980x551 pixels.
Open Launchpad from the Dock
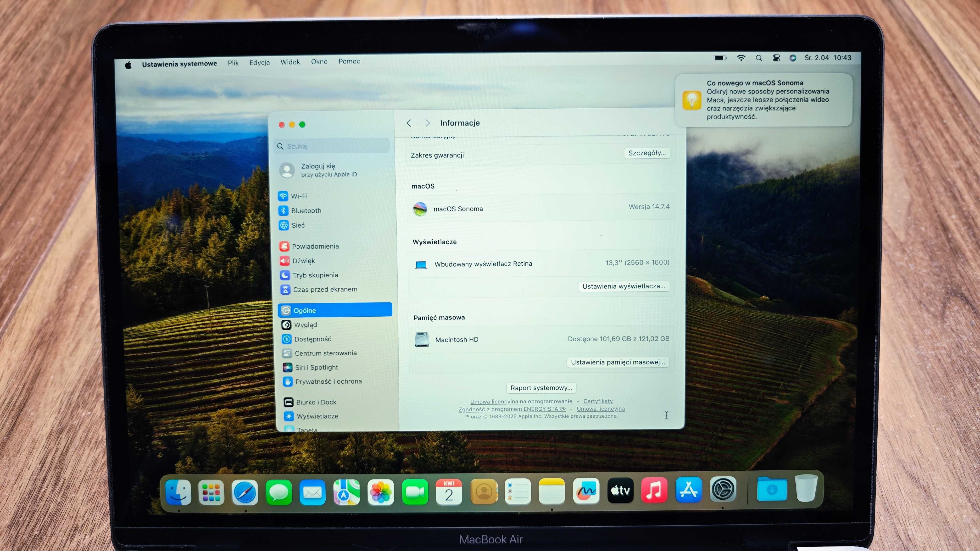pos(212,492)
